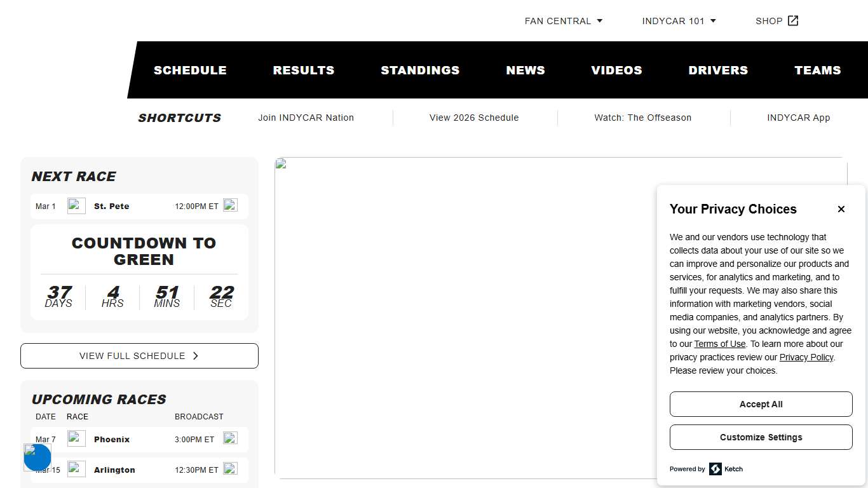
Task: Select the Arlington broadcast channel icon
Action: (230, 469)
